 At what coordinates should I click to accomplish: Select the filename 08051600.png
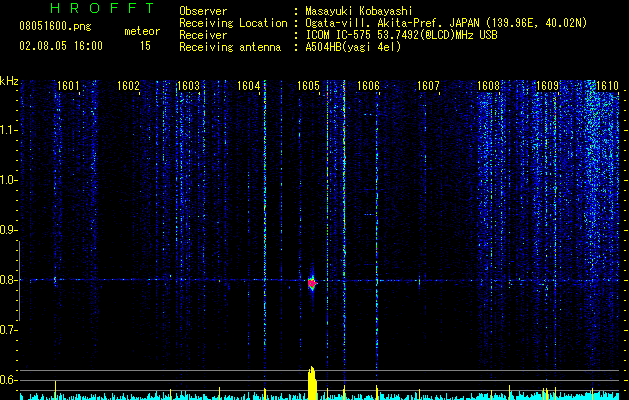click(55, 26)
